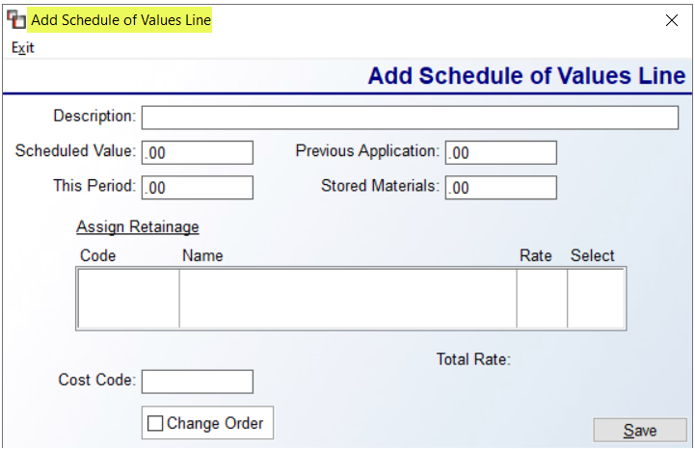The width and height of the screenshot is (695, 449).
Task: Enable the Change Order checkbox
Action: click(155, 423)
